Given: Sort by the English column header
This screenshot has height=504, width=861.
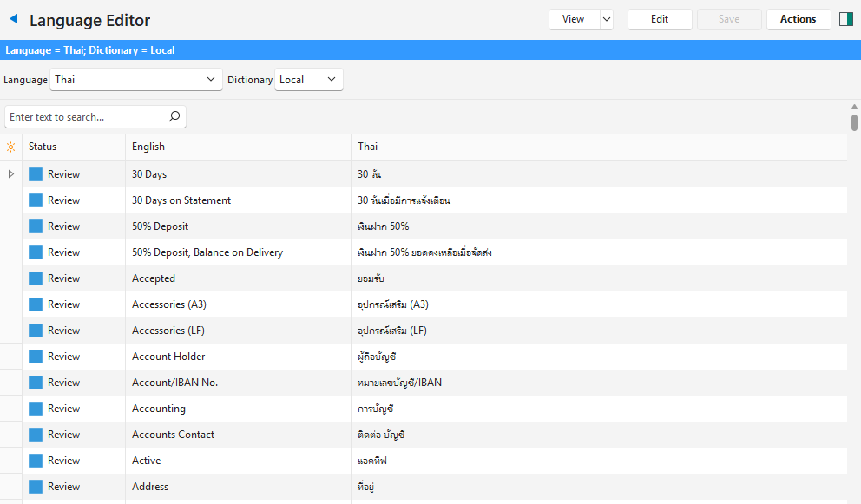Looking at the screenshot, I should pyautogui.click(x=238, y=147).
